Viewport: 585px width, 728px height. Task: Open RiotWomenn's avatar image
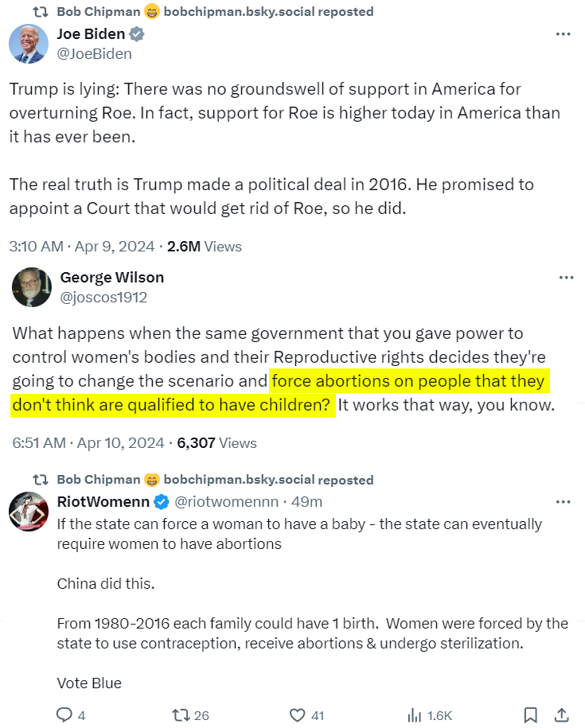click(x=29, y=511)
